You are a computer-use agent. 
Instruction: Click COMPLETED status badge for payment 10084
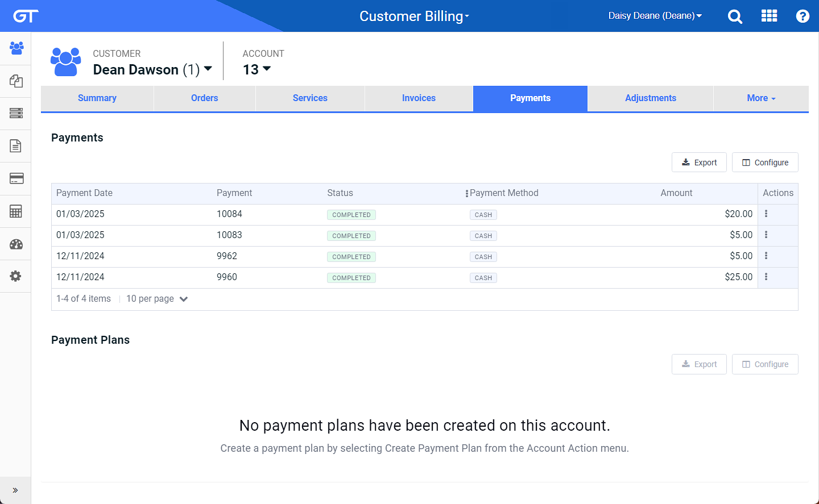click(351, 215)
